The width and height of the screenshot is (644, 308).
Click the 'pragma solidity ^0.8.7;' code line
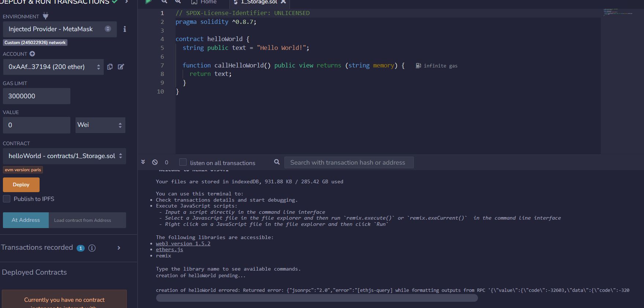[x=216, y=22]
